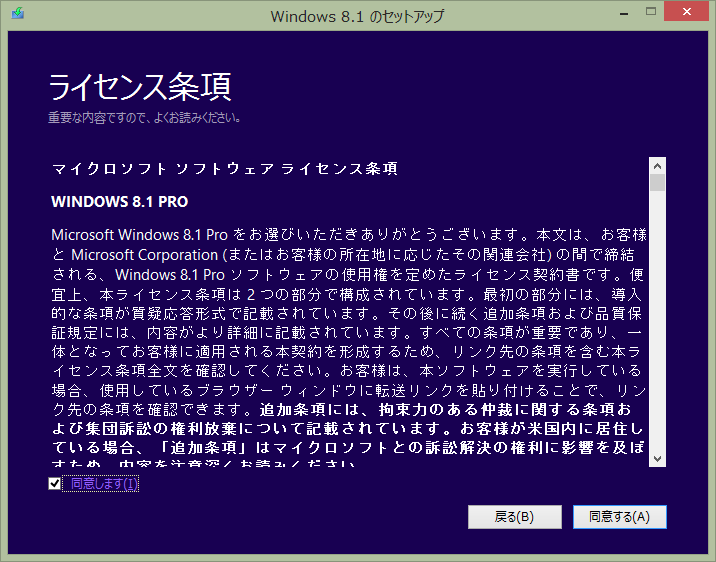Image resolution: width=716 pixels, height=562 pixels.
Task: Click the license scrollbar thumb
Action: (x=658, y=183)
